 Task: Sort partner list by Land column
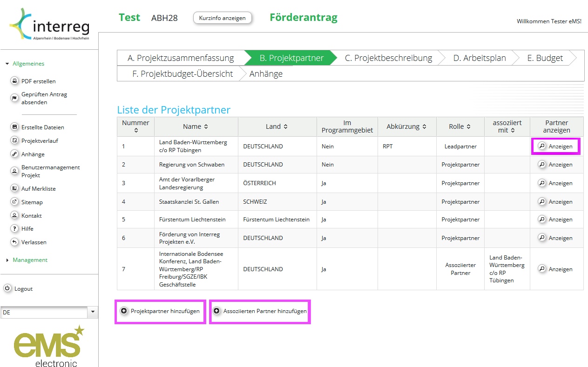pos(285,127)
